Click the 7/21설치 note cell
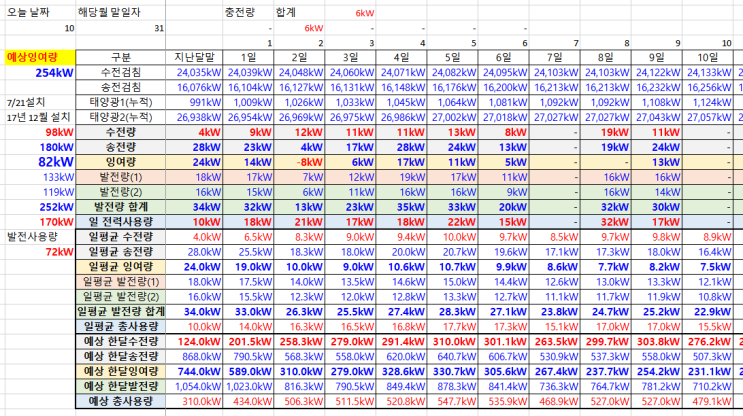Screen dimensions: 743x416 (40, 102)
